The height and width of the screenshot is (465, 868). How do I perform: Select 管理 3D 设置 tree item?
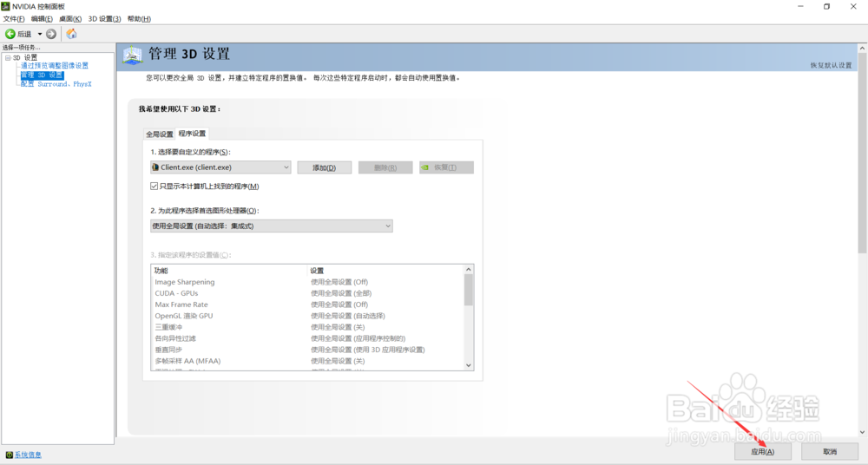coord(42,75)
